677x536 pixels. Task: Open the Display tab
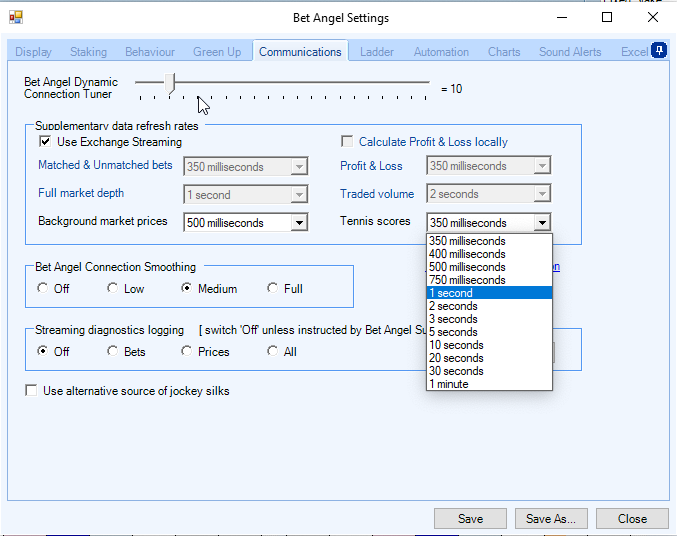(x=33, y=52)
